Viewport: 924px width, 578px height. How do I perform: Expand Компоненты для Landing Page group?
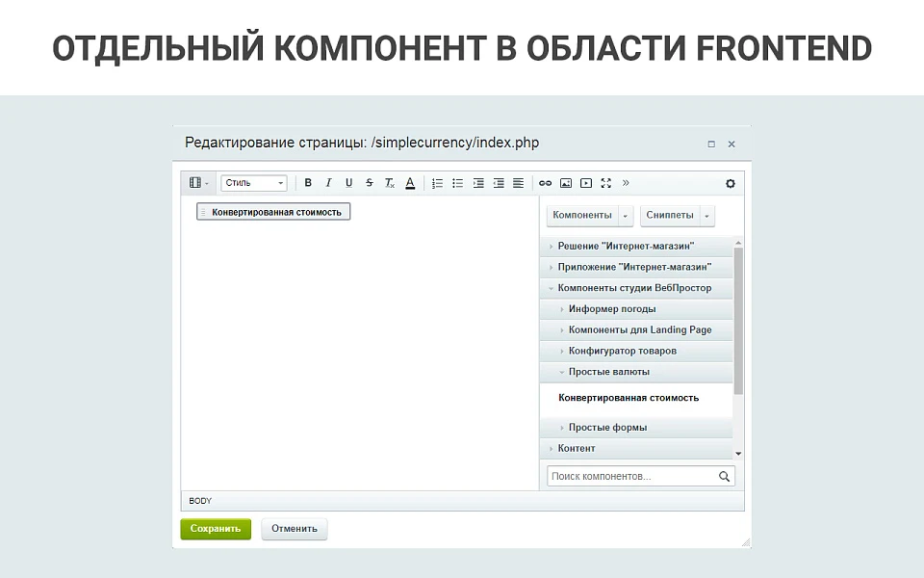tap(636, 329)
